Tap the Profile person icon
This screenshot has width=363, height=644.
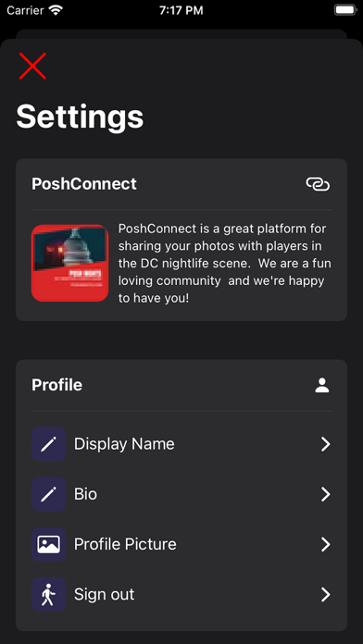click(322, 385)
